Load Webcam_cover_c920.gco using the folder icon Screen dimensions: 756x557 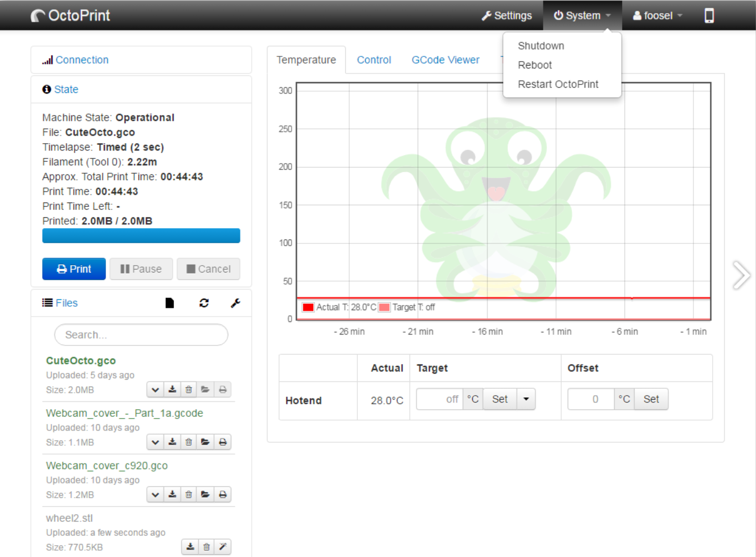point(205,494)
